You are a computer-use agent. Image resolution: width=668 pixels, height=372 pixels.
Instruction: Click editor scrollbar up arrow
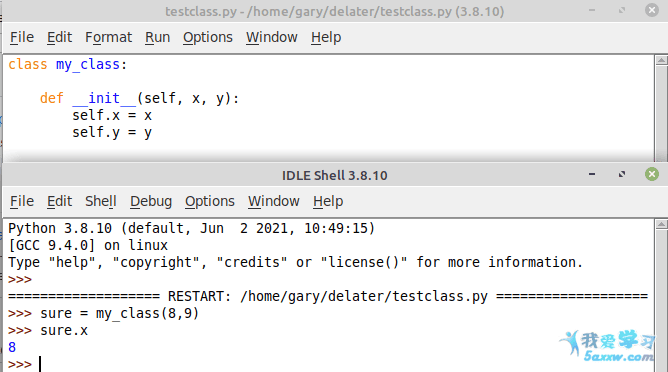point(661,61)
